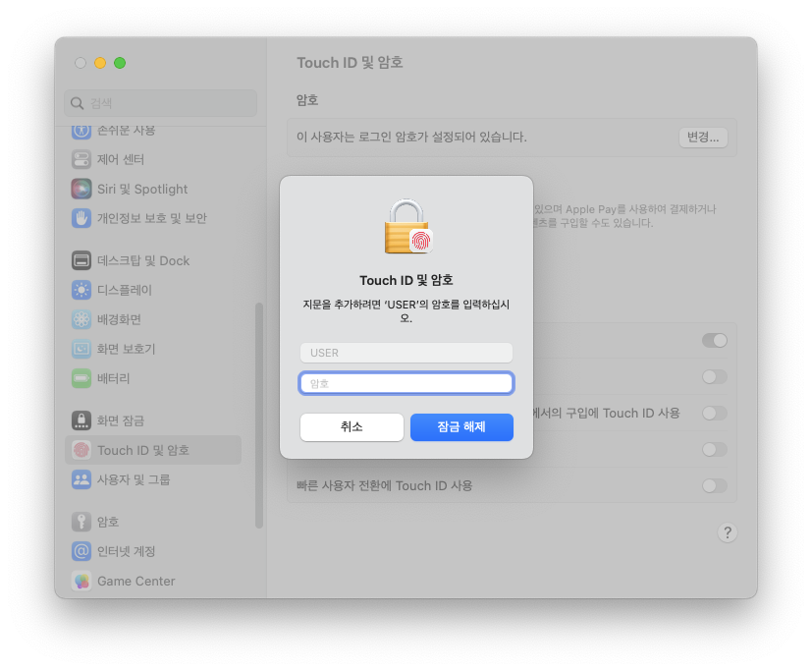Open 사용자 및 그룹 sidebar label
This screenshot has height=671, width=812.
[134, 479]
